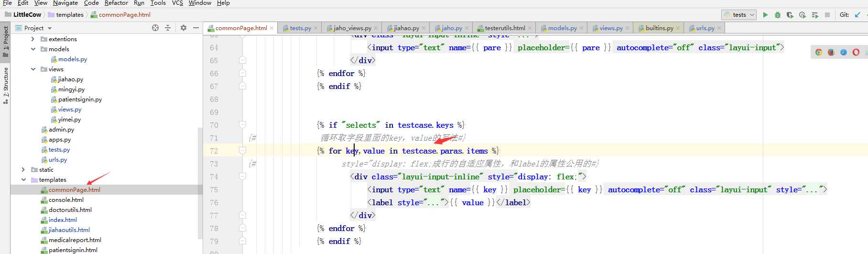
Task: Expand the static folder
Action: click(x=23, y=169)
